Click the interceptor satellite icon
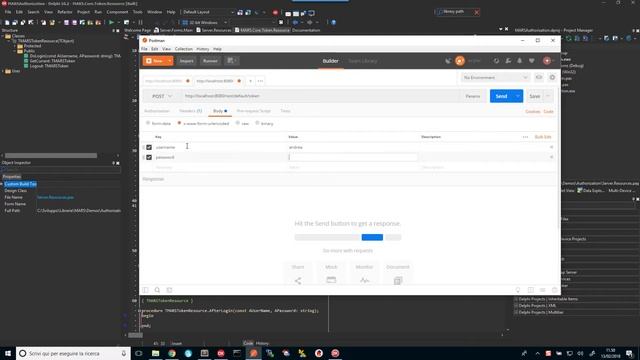The height and width of the screenshot is (360, 640). (448, 61)
